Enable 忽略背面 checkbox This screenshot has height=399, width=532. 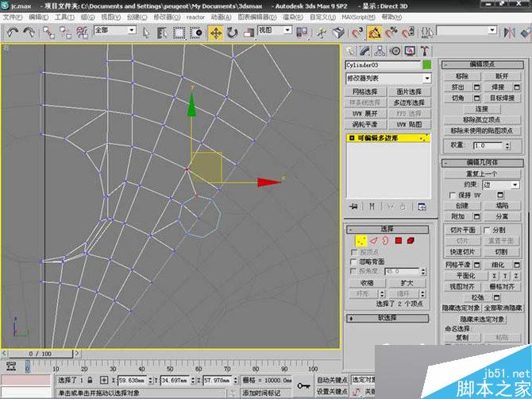pyautogui.click(x=354, y=261)
